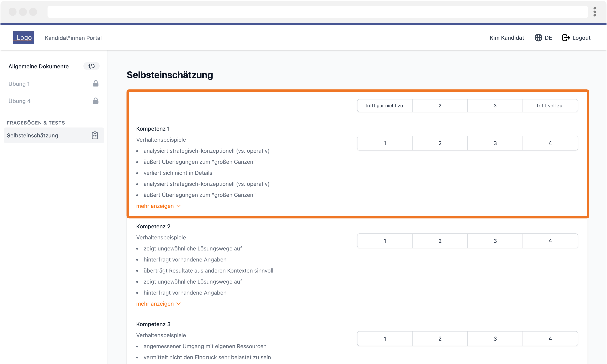Click the Kandidat*innen Portal title
Image resolution: width=607 pixels, height=364 pixels.
tap(73, 38)
